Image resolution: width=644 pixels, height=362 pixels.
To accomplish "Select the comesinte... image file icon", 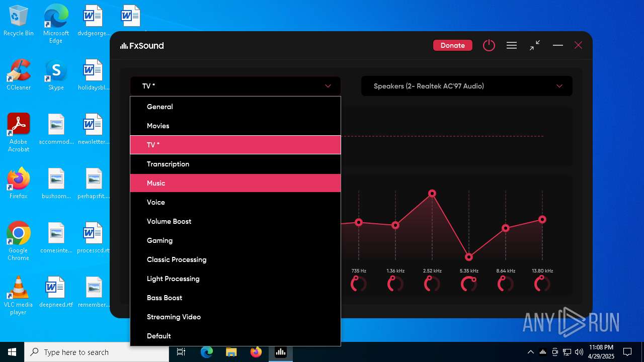I will 56,238.
